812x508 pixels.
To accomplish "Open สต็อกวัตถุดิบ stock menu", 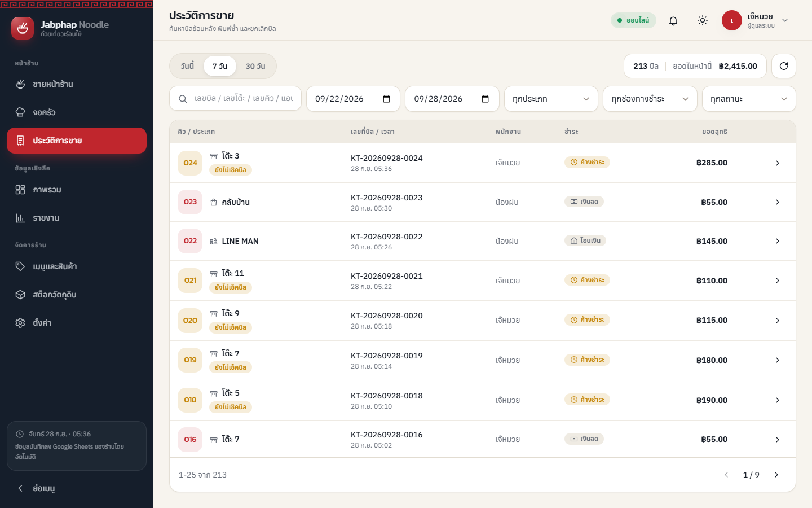I will (77, 295).
